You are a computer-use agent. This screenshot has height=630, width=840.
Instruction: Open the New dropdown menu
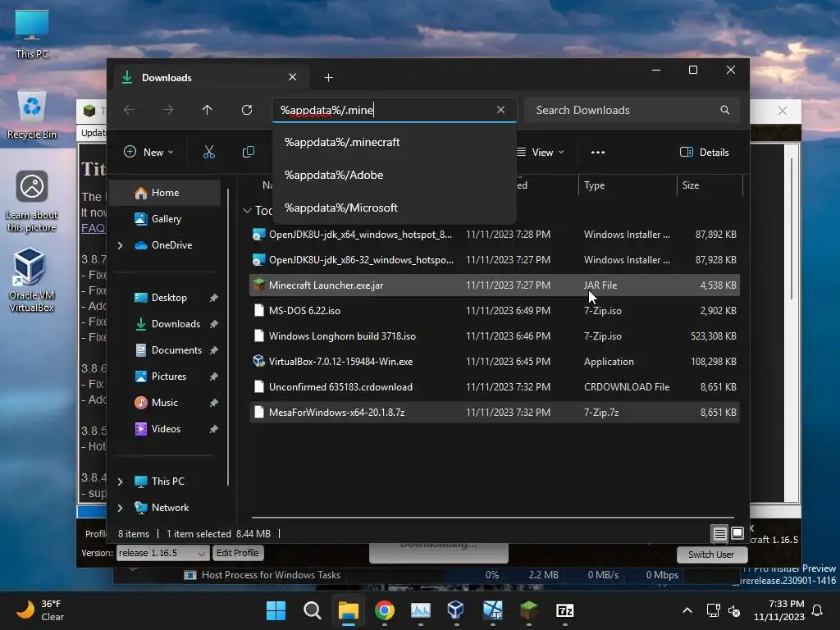coord(148,152)
